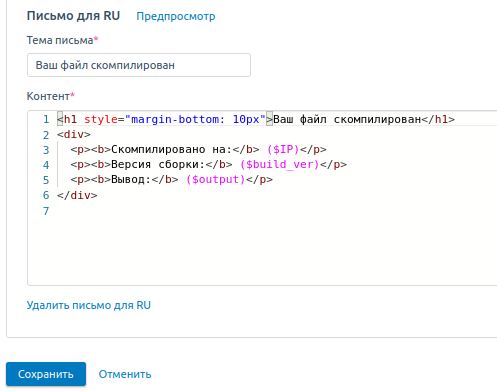497x391 pixels.
Task: Select line number 2 in gutter
Action: [46, 135]
